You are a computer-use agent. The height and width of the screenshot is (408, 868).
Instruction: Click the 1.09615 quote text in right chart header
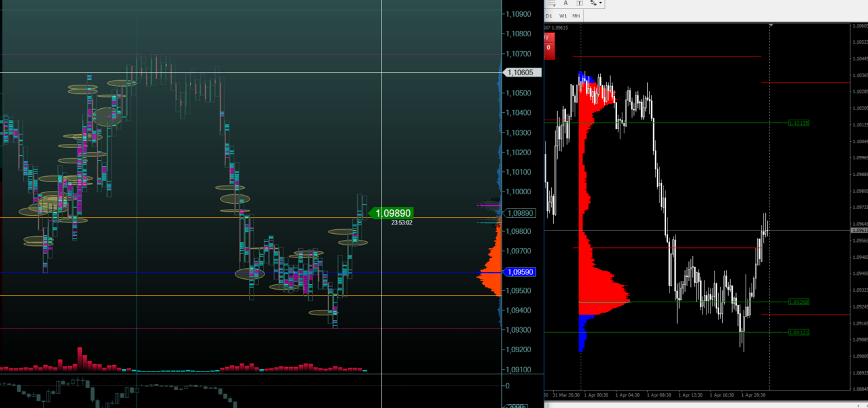point(560,28)
